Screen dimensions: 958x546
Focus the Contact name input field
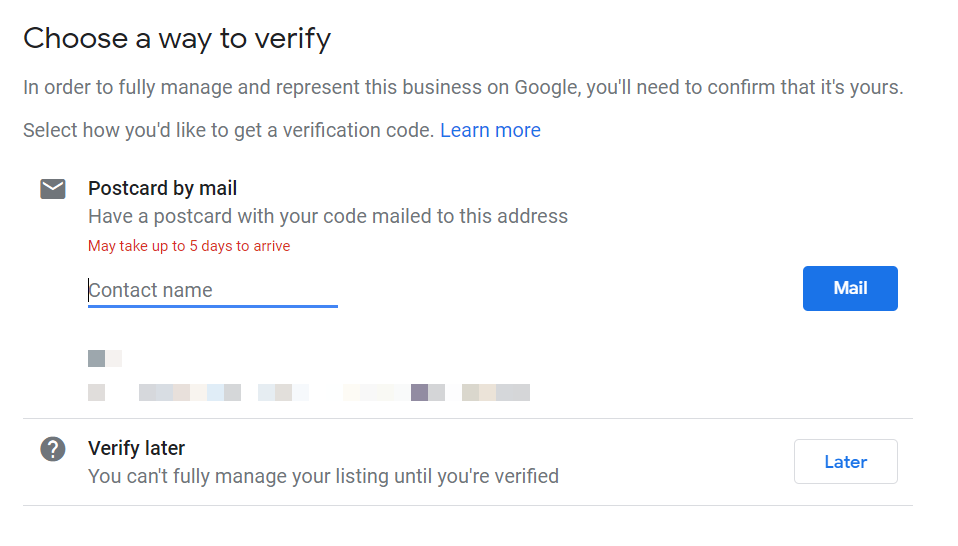click(213, 290)
